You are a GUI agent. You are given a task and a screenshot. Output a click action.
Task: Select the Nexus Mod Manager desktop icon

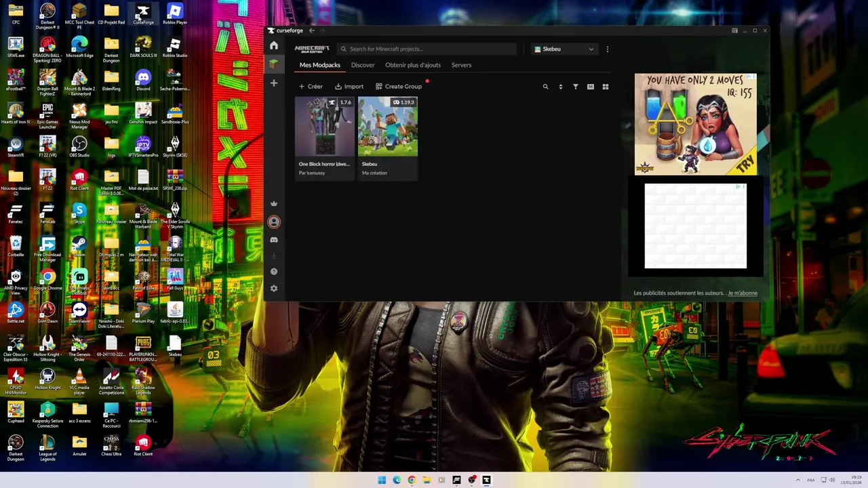pos(79,117)
